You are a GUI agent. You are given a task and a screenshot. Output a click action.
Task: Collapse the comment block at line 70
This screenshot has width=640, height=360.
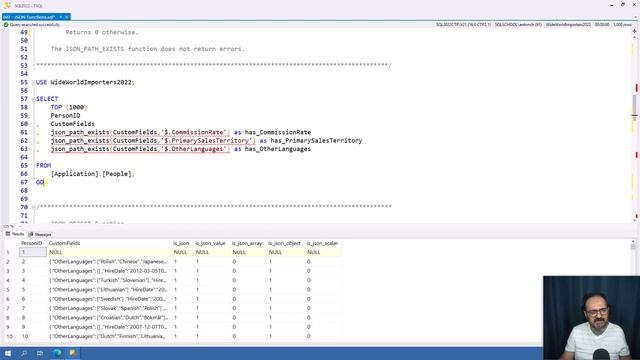click(x=33, y=207)
